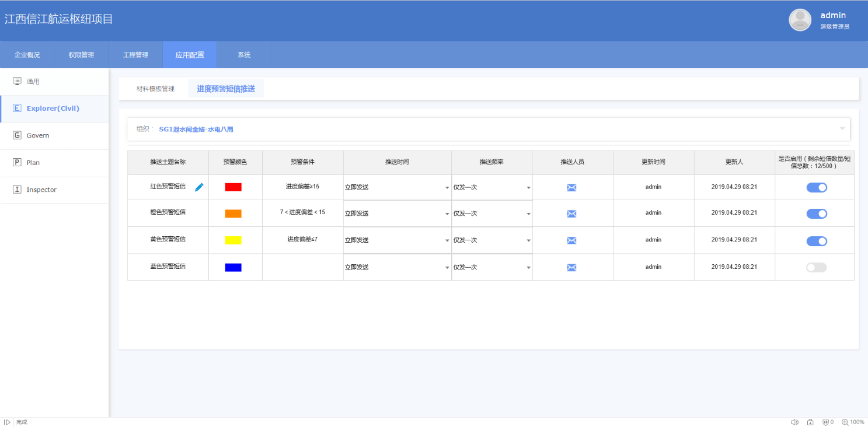The height and width of the screenshot is (427, 868).
Task: Click the P icon beside Plan
Action: [17, 162]
